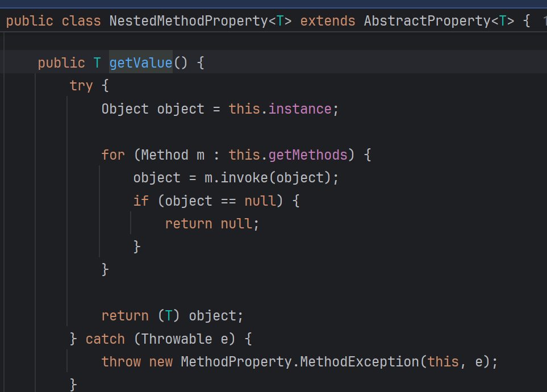
Task: Click the T cast in return statement
Action: pyautogui.click(x=169, y=316)
